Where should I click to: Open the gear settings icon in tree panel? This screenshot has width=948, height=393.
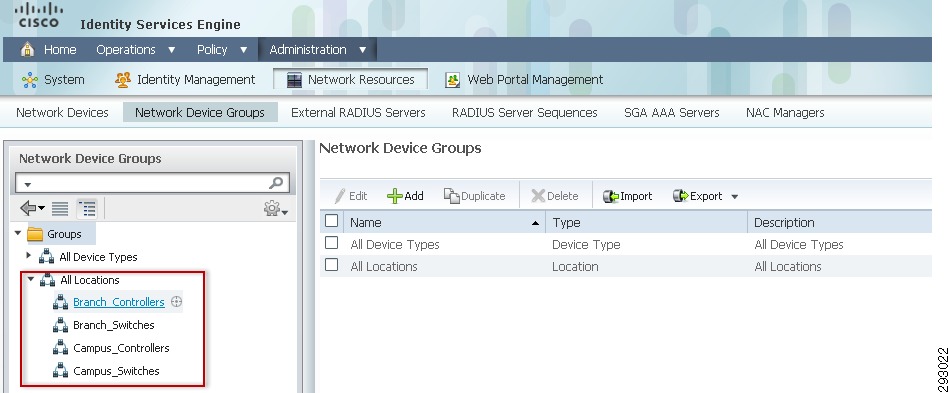point(276,209)
